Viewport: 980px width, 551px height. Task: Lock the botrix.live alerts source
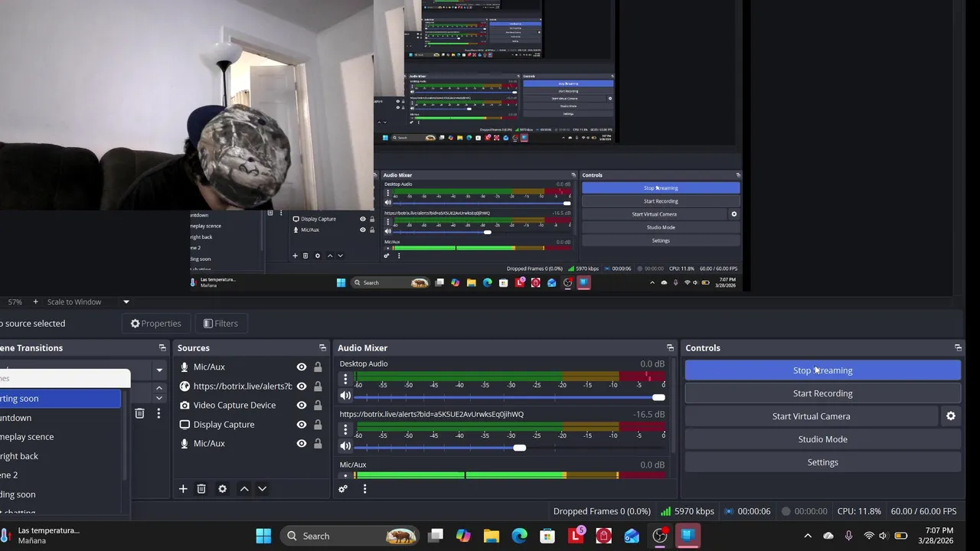point(318,386)
